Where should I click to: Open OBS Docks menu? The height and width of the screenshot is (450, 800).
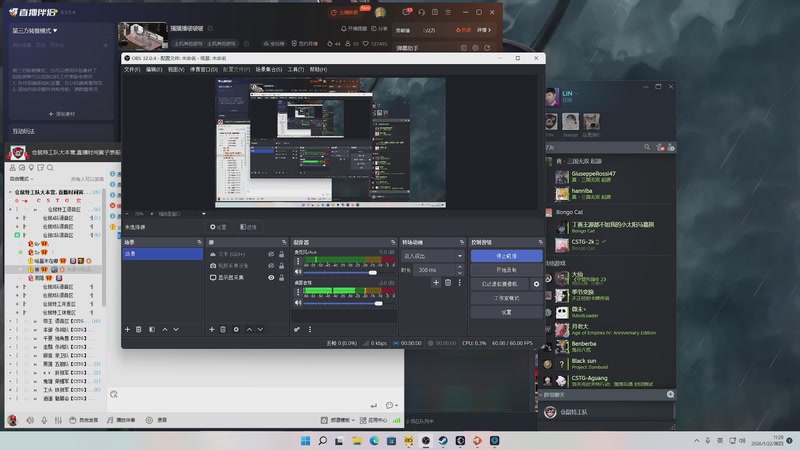pos(204,69)
